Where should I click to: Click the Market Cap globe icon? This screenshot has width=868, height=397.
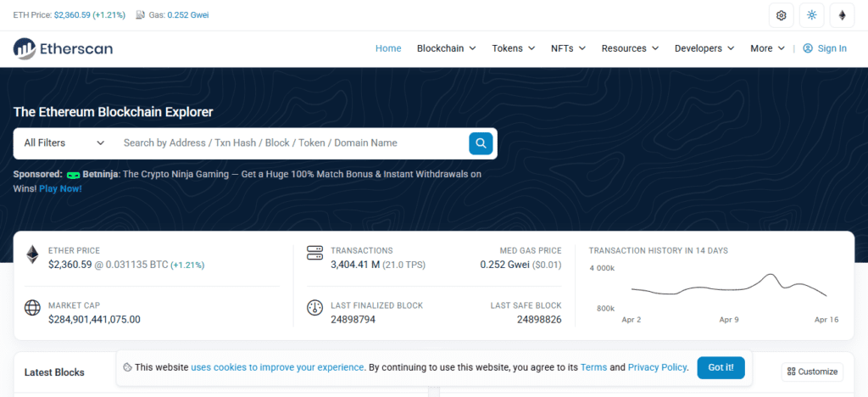pos(33,307)
